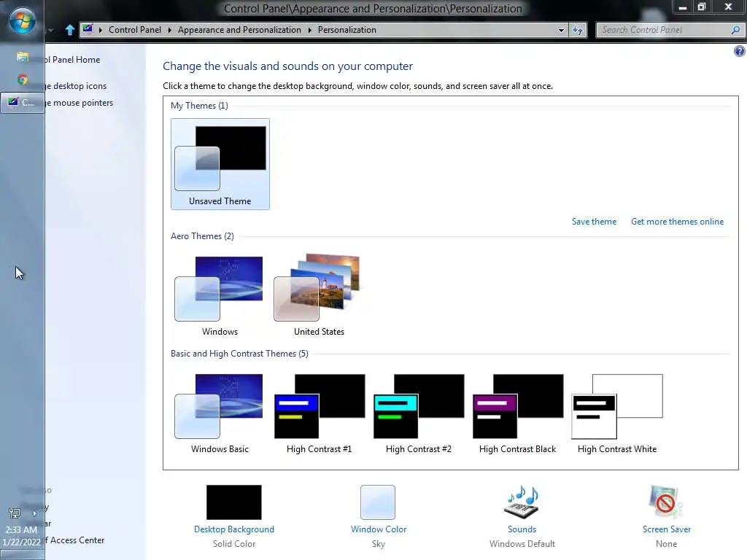
Task: Select the Control Panel taskbar button
Action: pos(23,102)
